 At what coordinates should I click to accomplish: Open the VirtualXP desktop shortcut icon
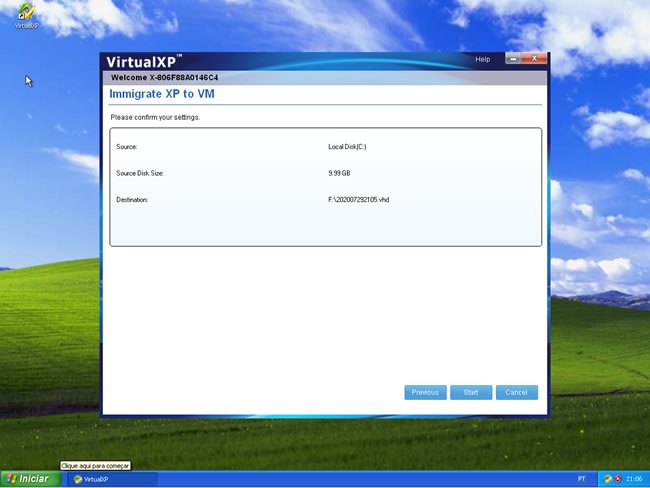click(x=27, y=13)
